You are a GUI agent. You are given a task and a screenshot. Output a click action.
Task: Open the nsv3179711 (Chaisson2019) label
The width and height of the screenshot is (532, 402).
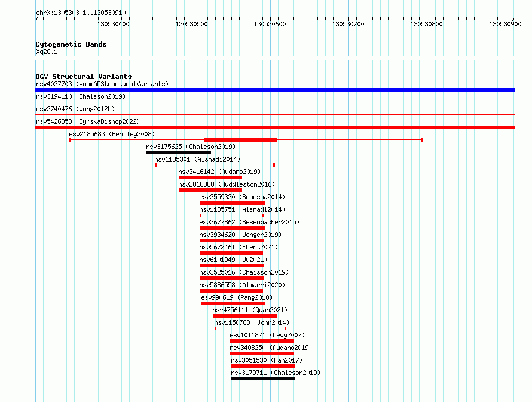pos(276,373)
